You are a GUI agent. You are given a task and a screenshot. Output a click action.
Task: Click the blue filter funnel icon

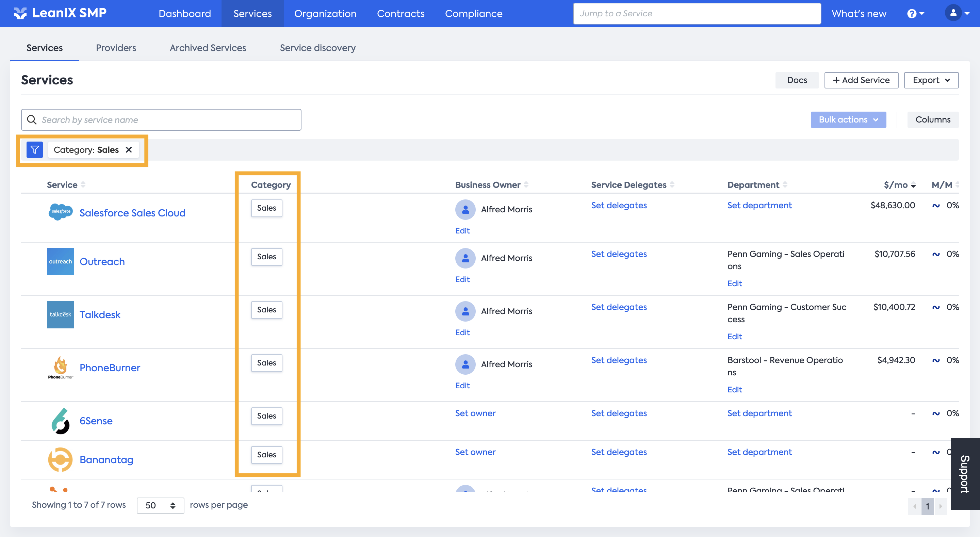click(x=34, y=150)
